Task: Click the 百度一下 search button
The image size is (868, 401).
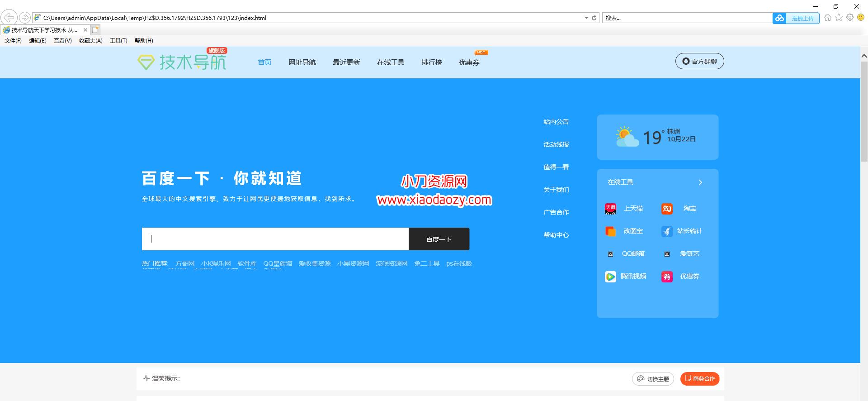Action: point(439,239)
